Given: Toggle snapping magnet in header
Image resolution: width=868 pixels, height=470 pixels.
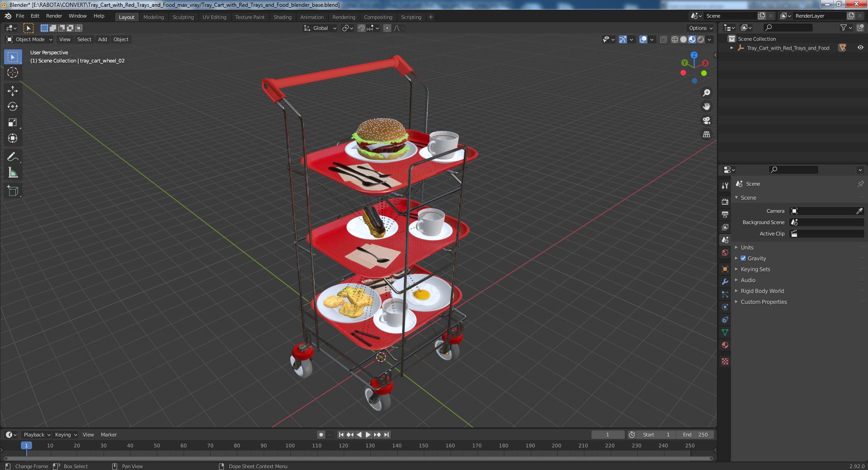Looking at the screenshot, I should (361, 28).
